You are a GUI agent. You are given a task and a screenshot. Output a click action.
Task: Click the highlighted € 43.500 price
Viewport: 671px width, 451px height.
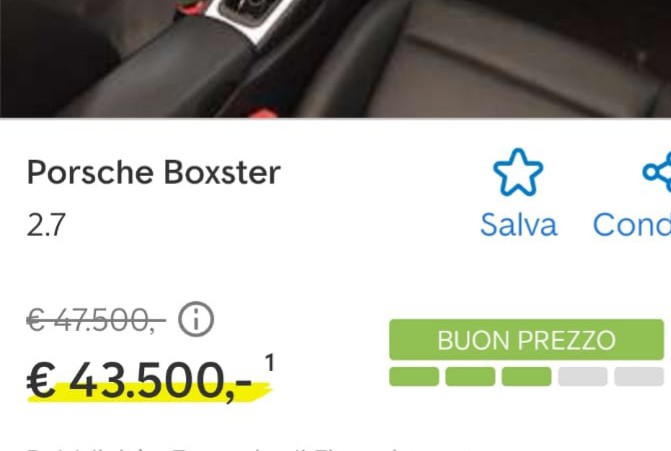[140, 380]
